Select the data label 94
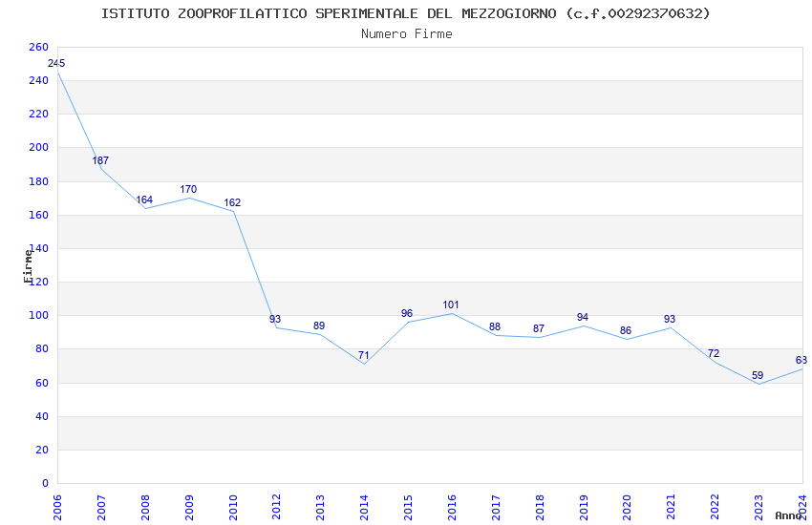Image resolution: width=812 pixels, height=525 pixels. coord(583,317)
